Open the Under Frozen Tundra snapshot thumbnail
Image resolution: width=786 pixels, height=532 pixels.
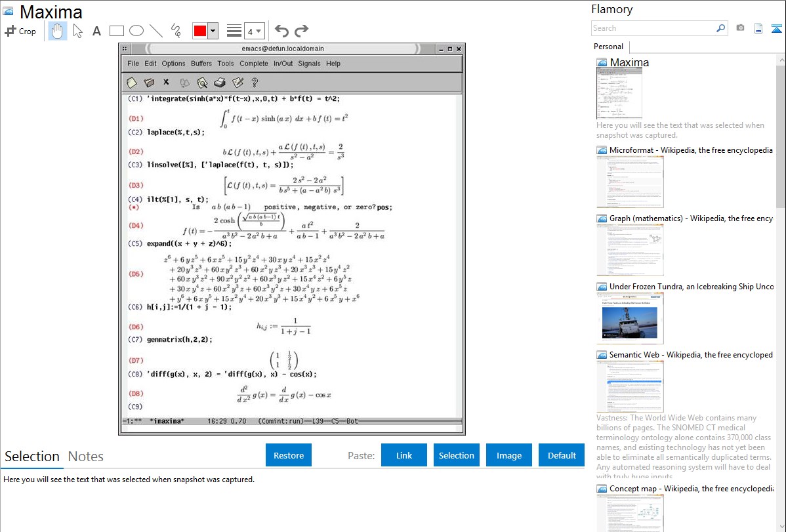[630, 318]
